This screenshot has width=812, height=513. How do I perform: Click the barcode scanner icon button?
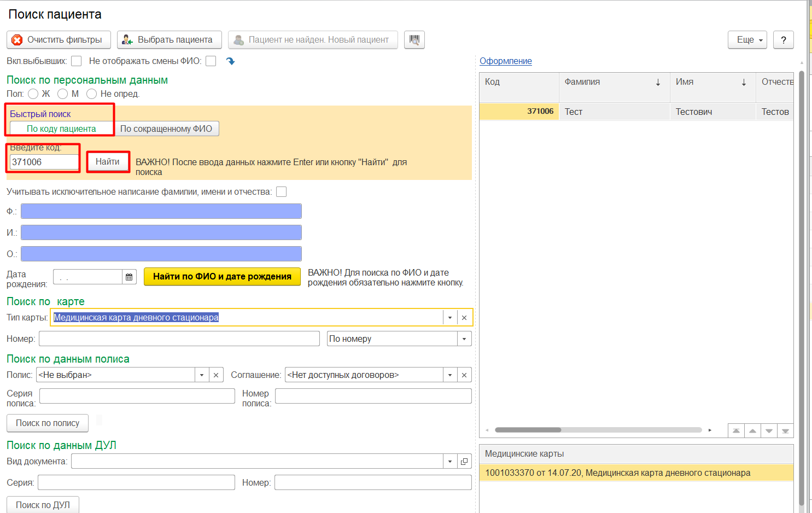coord(414,40)
